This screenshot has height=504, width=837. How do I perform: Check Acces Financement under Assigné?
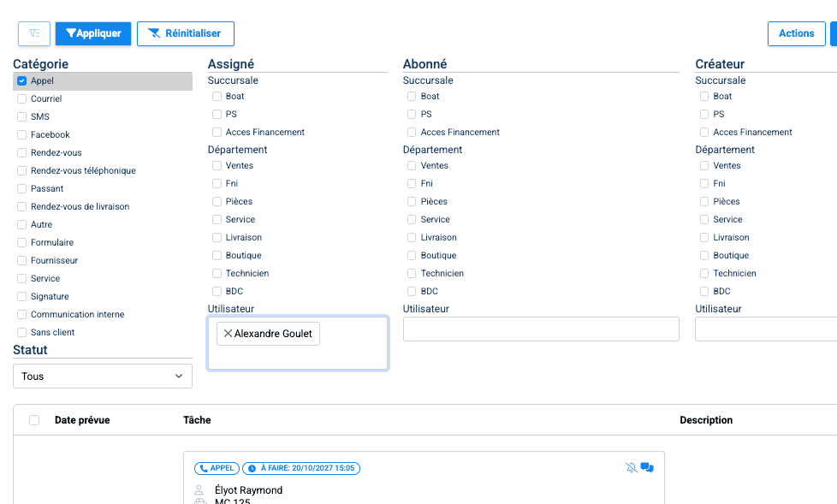tap(217, 133)
